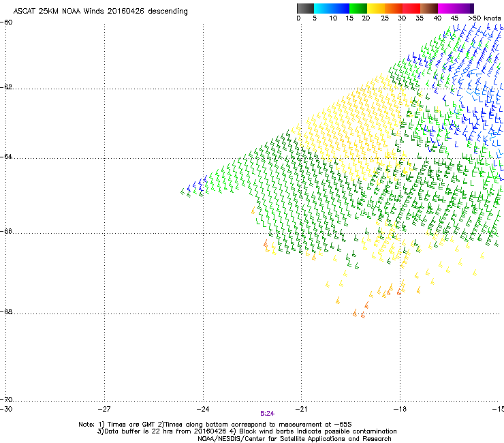This screenshot has width=504, height=443.
Task: Click the orange 25-30 knots legend color
Action: pyautogui.click(x=394, y=8)
